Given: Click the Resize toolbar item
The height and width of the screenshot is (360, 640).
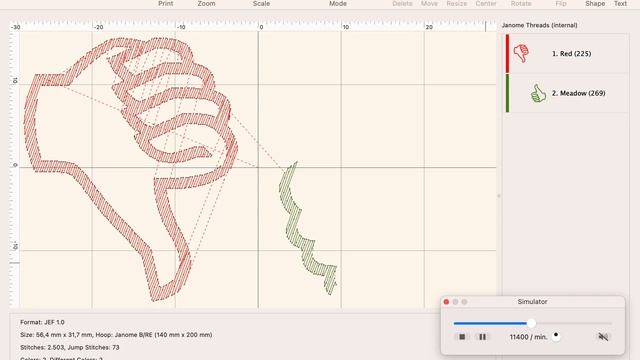Looking at the screenshot, I should pyautogui.click(x=457, y=4).
